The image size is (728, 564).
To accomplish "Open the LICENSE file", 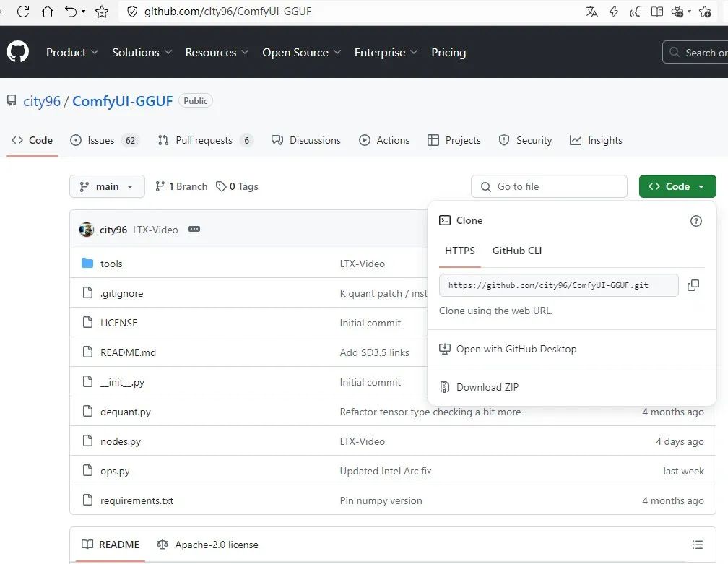I will coord(119,323).
